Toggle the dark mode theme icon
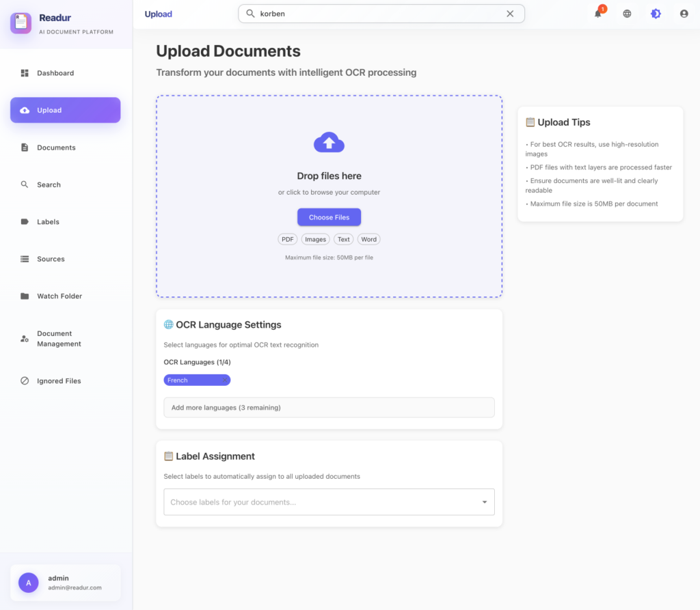Viewport: 700px width, 610px height. coord(656,14)
